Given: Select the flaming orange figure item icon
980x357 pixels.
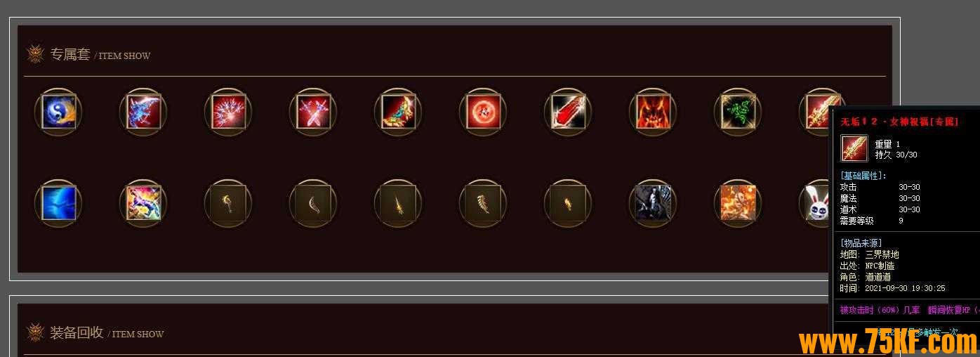Looking at the screenshot, I should click(x=738, y=203).
